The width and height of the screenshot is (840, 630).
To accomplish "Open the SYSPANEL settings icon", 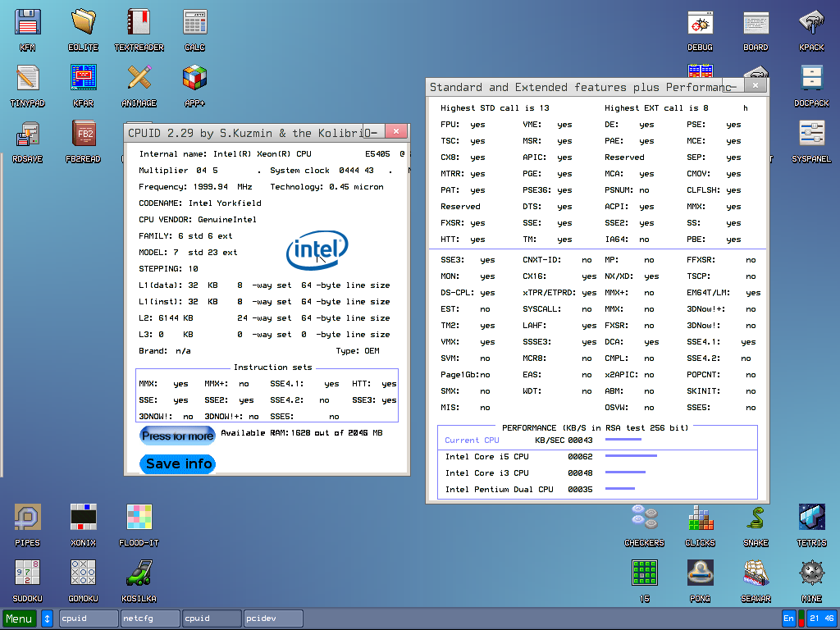I will click(811, 134).
